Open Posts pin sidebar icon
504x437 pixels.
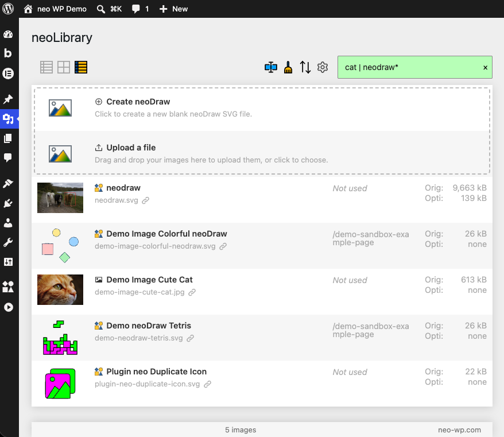point(8,99)
